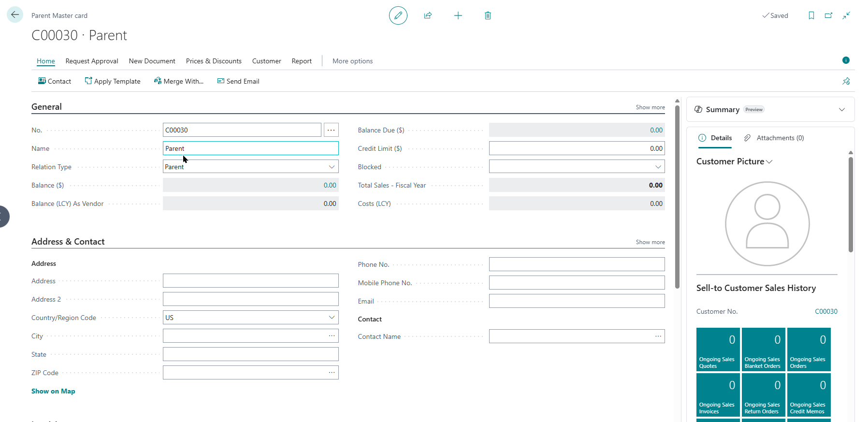Open the Prices & Discounts menu
Screen dimensions: 868x422
click(214, 61)
